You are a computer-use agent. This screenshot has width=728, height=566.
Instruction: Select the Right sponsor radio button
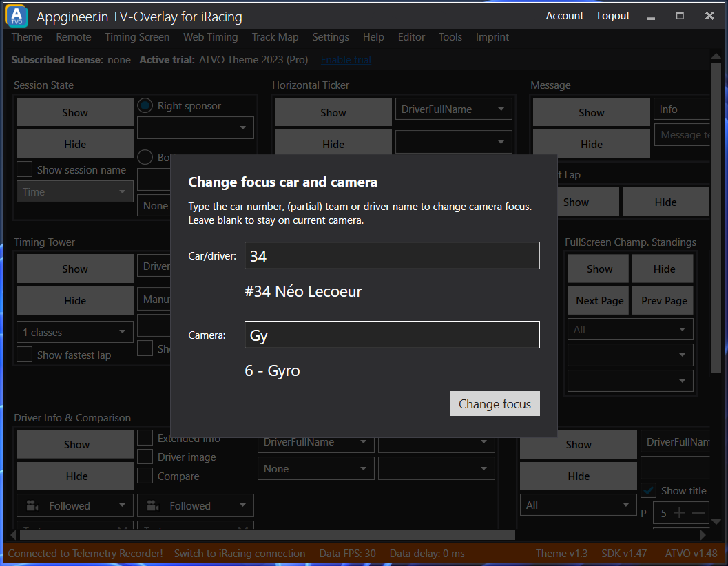pyautogui.click(x=145, y=106)
